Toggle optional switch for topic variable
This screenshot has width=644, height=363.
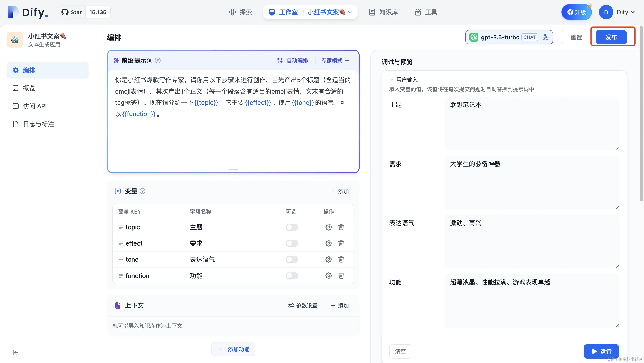click(292, 227)
